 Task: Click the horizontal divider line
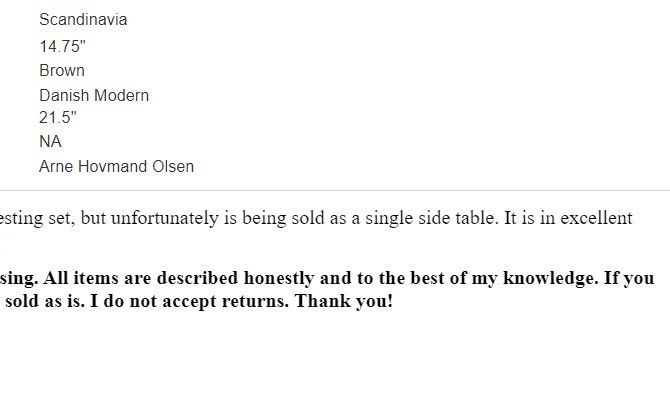(x=335, y=190)
